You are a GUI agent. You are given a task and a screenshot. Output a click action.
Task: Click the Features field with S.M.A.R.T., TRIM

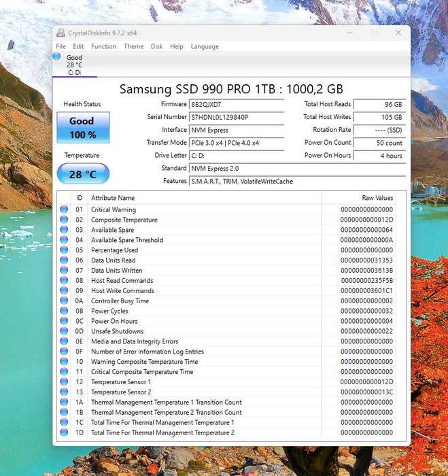(298, 182)
